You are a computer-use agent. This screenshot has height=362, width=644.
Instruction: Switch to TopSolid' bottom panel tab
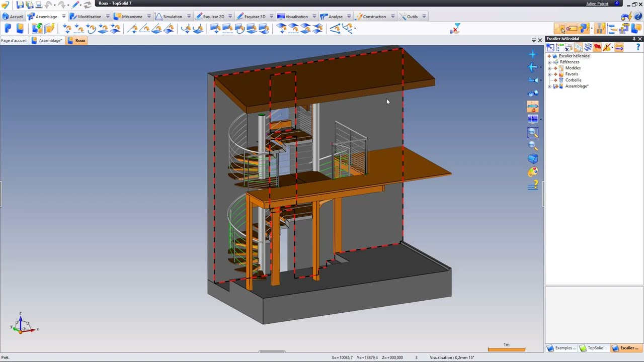(594, 348)
